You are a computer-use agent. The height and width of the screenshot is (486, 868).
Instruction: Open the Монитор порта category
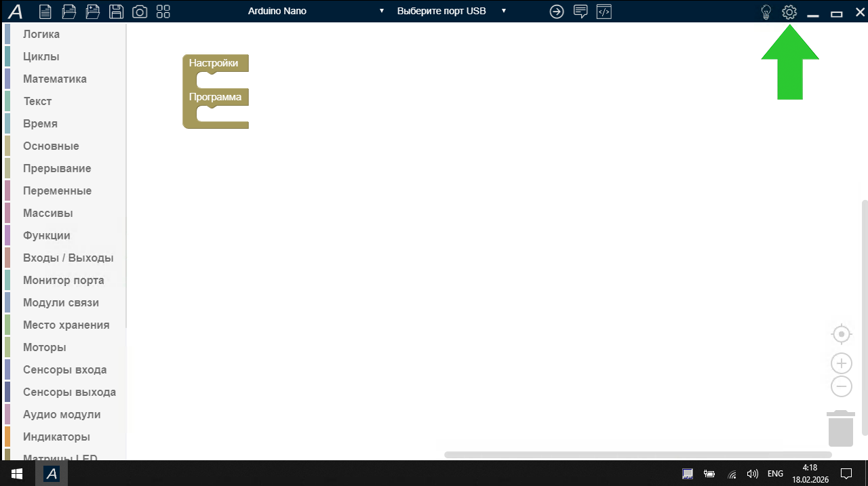pyautogui.click(x=63, y=280)
